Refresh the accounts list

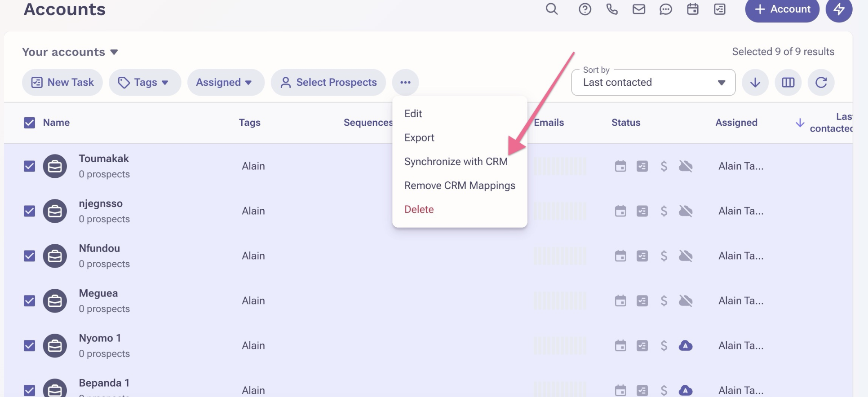(x=821, y=82)
